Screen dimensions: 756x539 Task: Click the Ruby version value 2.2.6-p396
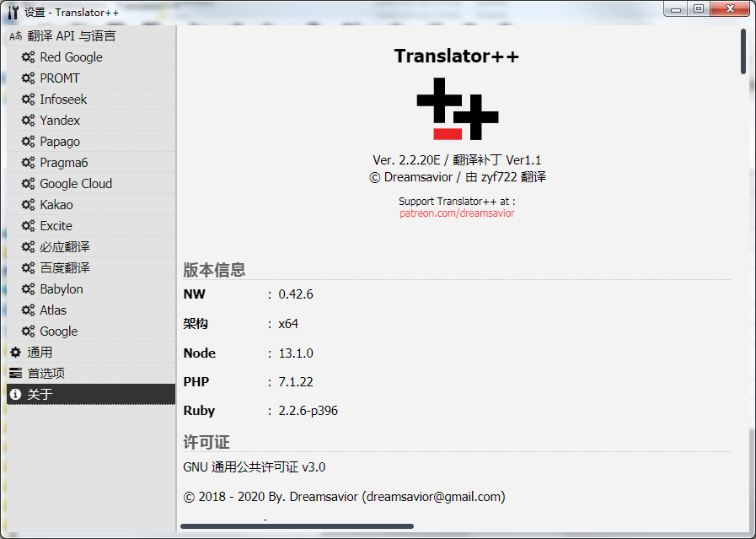(308, 411)
